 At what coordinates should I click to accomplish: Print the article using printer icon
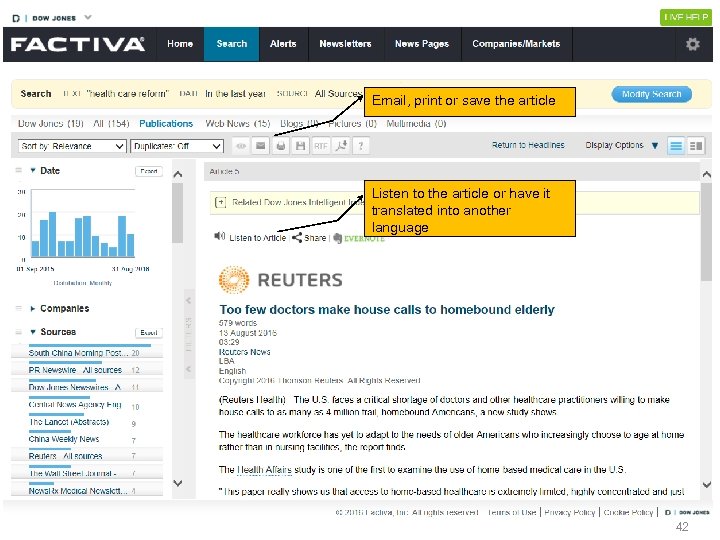pos(281,146)
